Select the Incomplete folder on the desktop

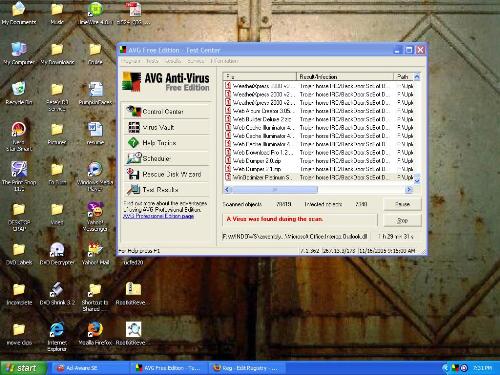(x=19, y=293)
